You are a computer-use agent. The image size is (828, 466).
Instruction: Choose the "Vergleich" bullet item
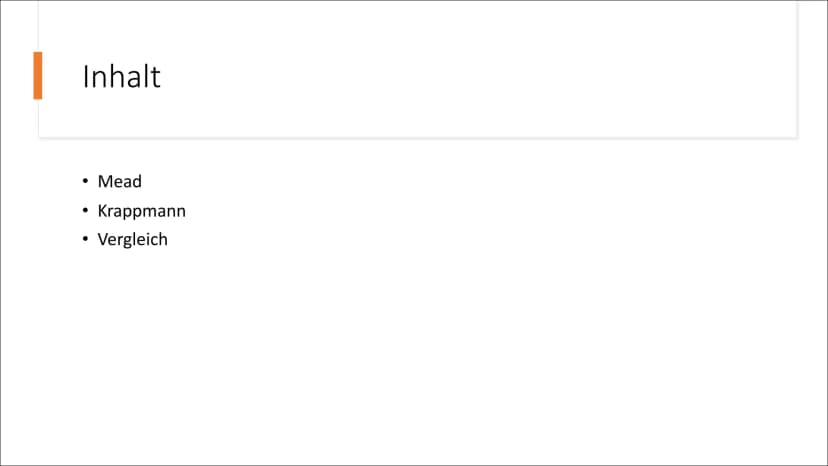(x=133, y=239)
